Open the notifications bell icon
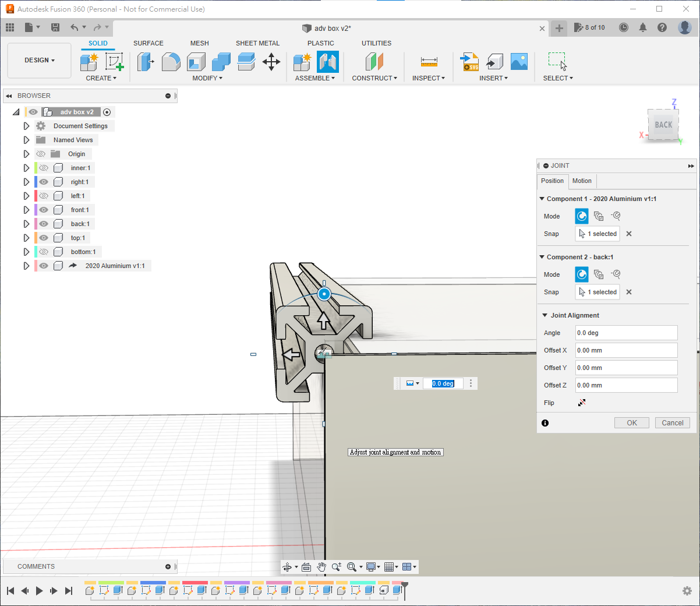This screenshot has height=606, width=700. click(643, 27)
